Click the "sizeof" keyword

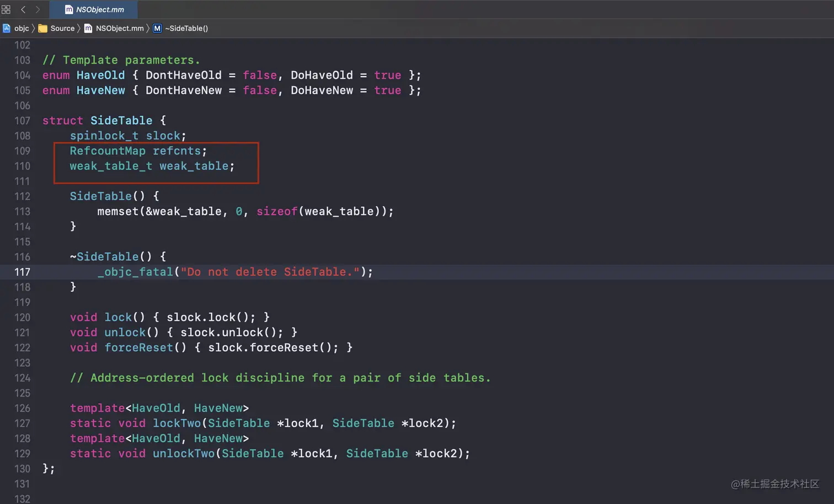[x=277, y=211]
